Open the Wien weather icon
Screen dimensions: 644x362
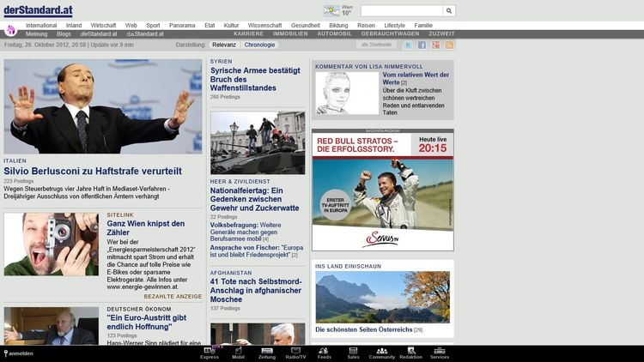pos(331,11)
